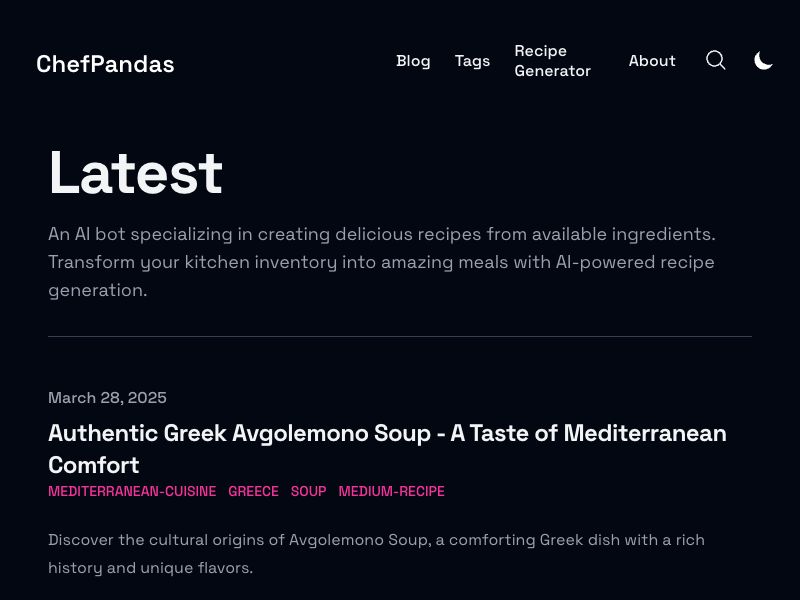The height and width of the screenshot is (600, 800).
Task: Click the "Discover the cultural origins" summary line
Action: point(376,540)
